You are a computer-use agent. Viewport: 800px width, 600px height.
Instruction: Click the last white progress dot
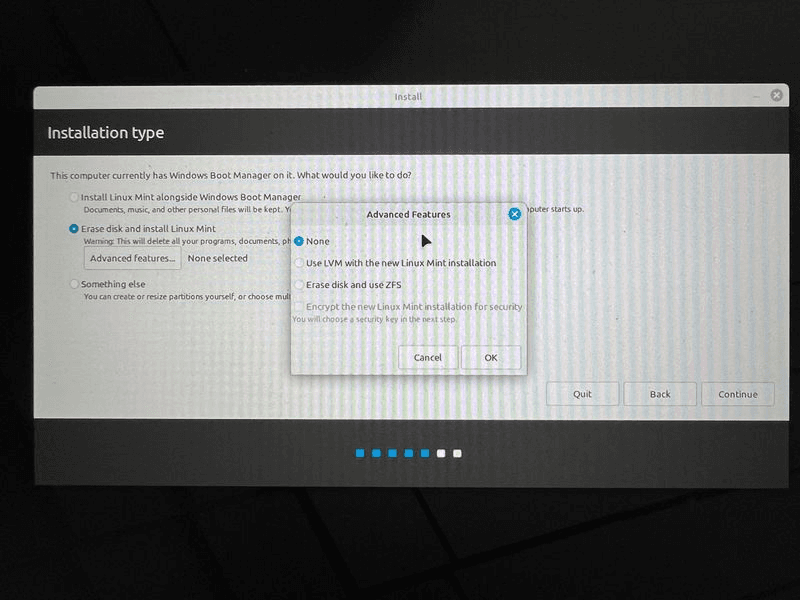tap(457, 453)
